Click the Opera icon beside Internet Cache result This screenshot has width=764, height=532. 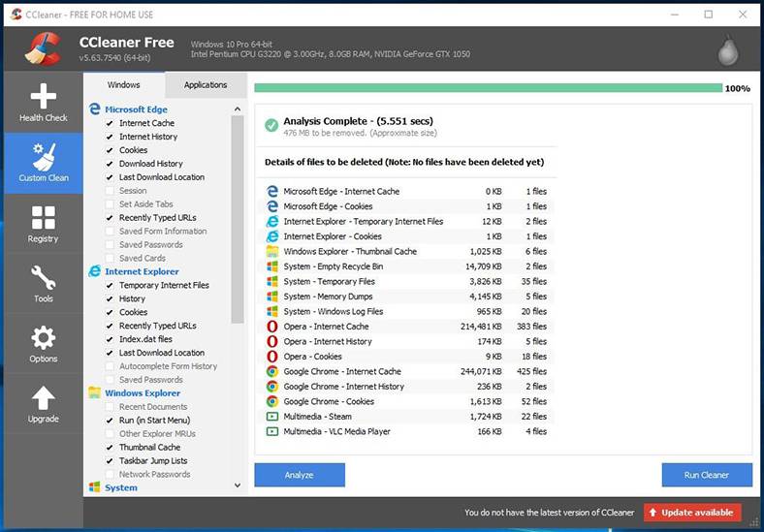[x=272, y=327]
